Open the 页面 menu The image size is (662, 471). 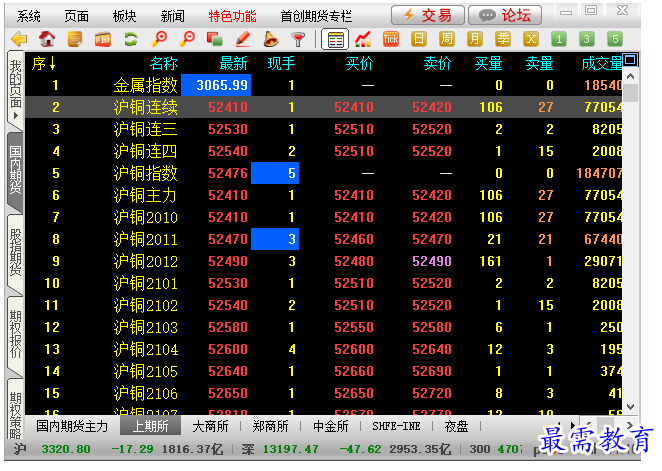[x=76, y=16]
